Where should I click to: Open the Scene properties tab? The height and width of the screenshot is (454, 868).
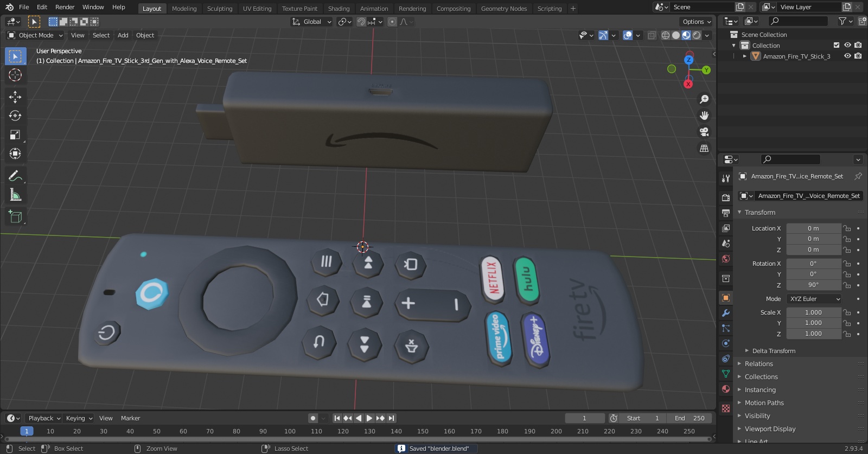726,244
